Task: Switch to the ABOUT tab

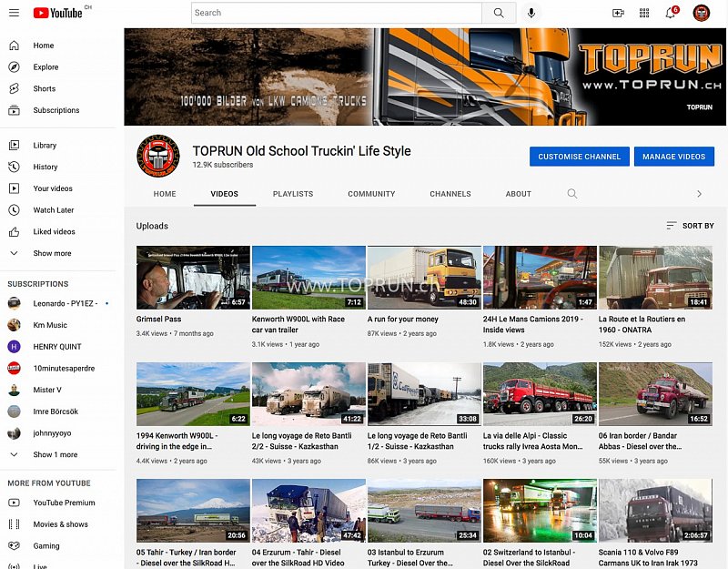Action: click(x=518, y=194)
